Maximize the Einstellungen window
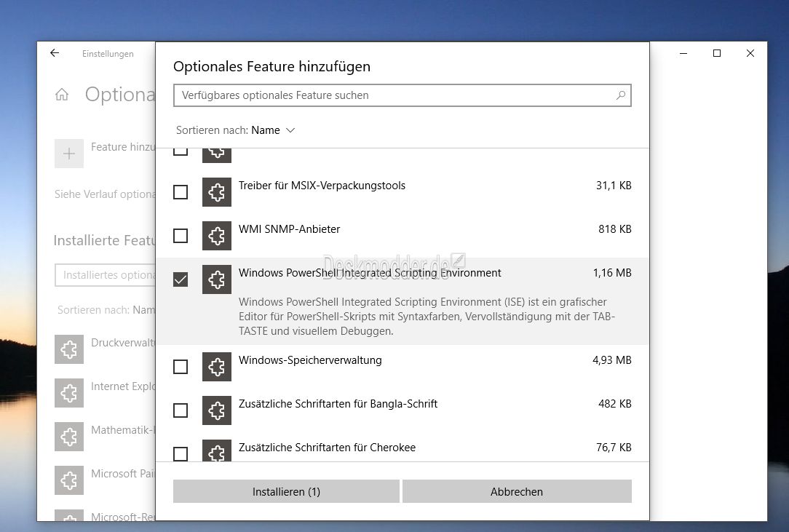The image size is (789, 532). (x=716, y=53)
